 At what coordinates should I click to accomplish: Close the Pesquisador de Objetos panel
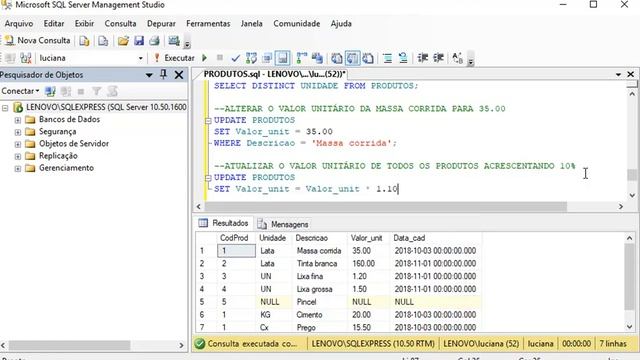coord(179,75)
